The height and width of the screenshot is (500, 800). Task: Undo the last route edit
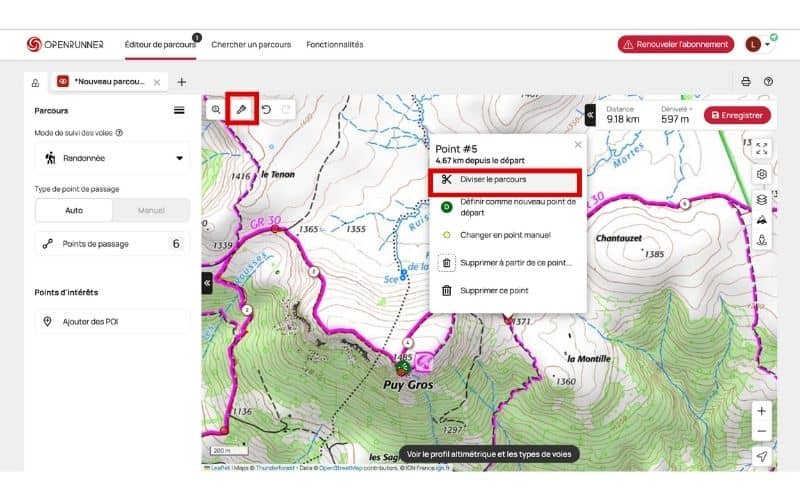[266, 109]
